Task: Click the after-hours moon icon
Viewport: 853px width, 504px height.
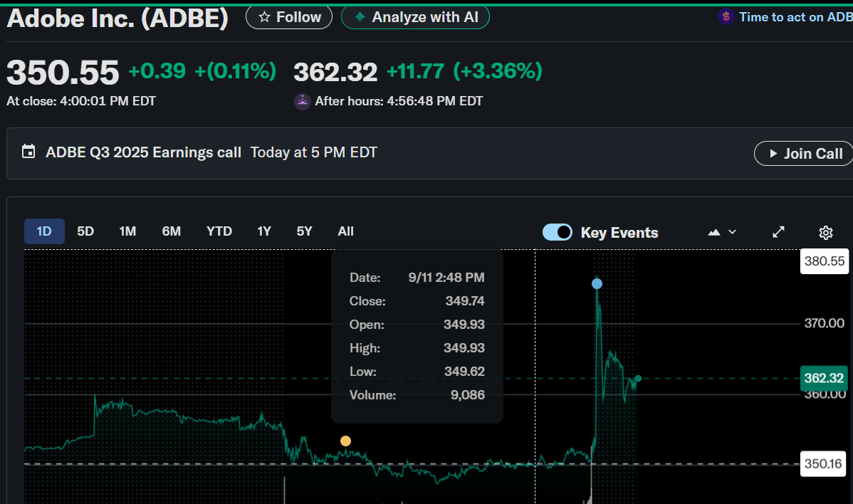Action: pos(303,101)
